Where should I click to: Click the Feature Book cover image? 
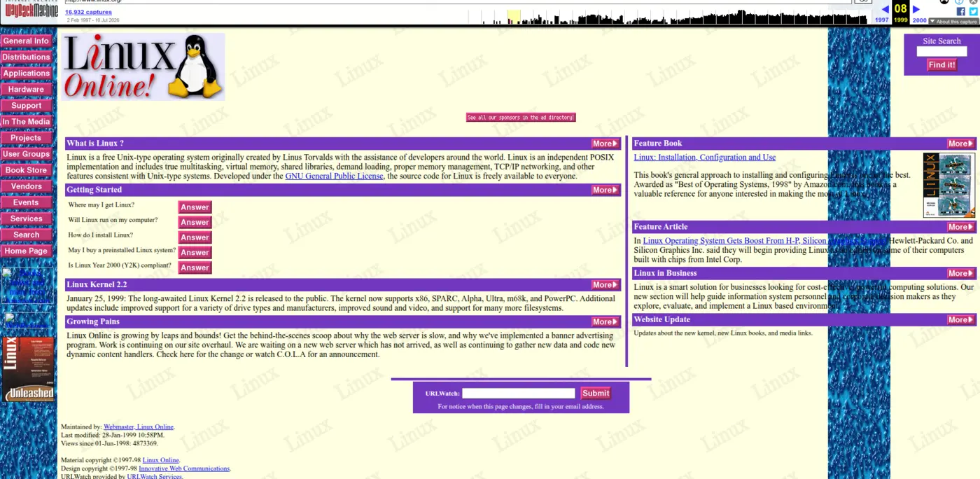[948, 185]
